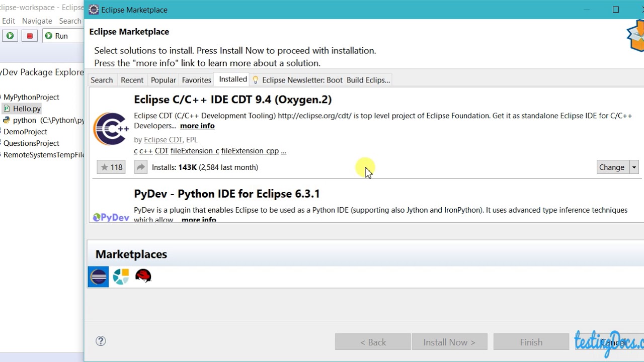Click the PyDev logo icon
The width and height of the screenshot is (644, 362).
click(x=111, y=217)
